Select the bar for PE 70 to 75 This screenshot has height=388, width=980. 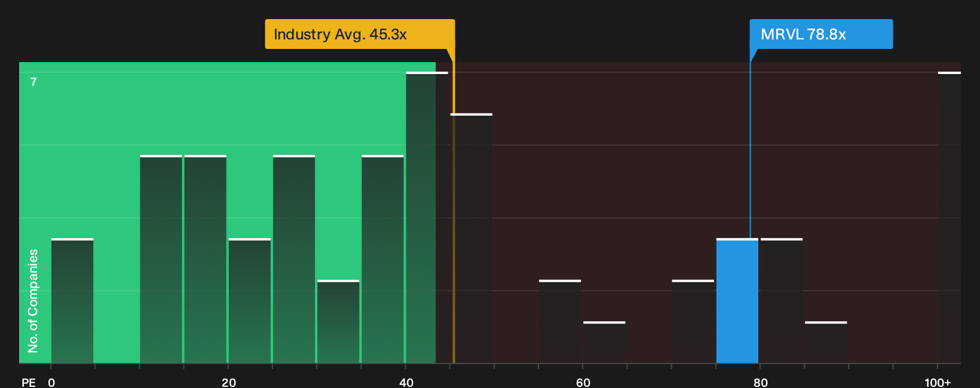[693, 322]
